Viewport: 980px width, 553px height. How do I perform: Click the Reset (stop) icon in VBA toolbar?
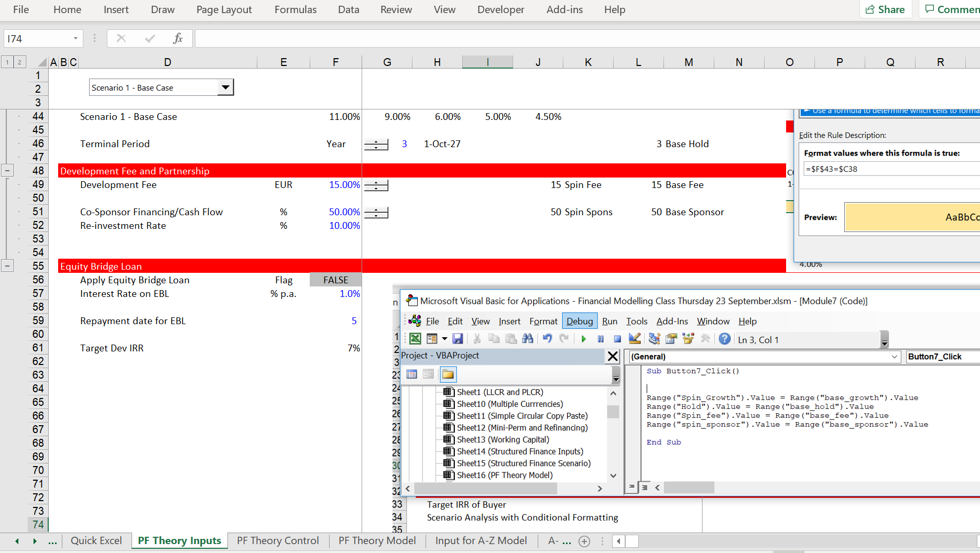coord(617,339)
